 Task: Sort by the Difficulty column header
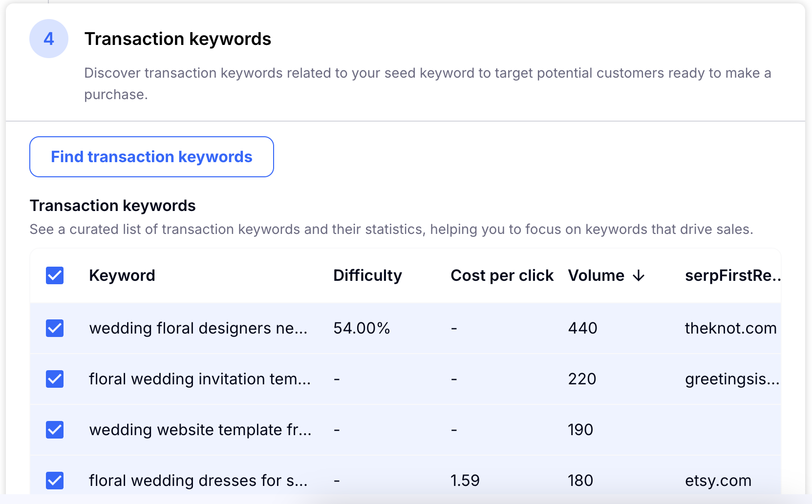[367, 275]
